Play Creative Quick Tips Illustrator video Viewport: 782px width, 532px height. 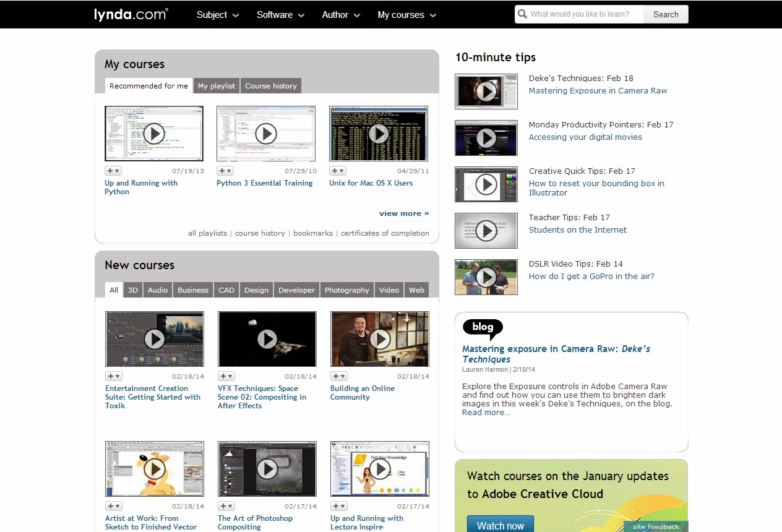point(486,184)
